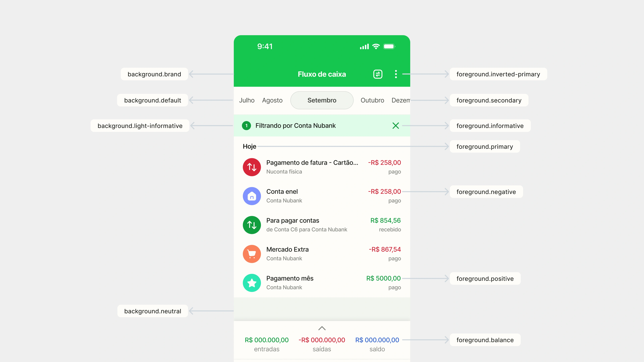
Task: Click the foreground.informative annotation label
Action: [x=490, y=126]
